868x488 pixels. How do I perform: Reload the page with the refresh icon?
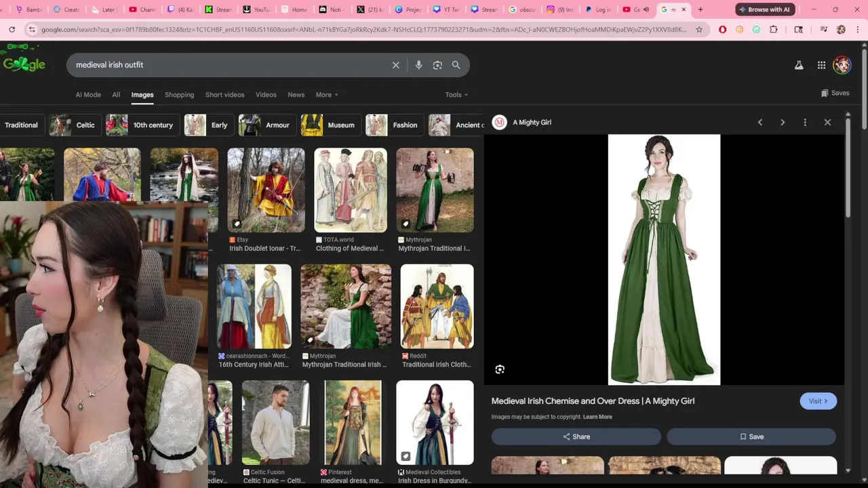tap(12, 29)
